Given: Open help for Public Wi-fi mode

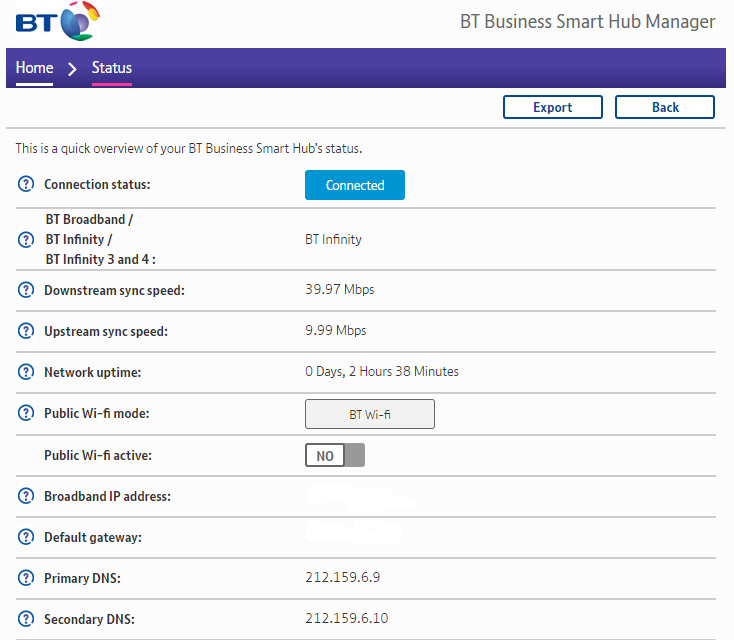Looking at the screenshot, I should point(26,414).
